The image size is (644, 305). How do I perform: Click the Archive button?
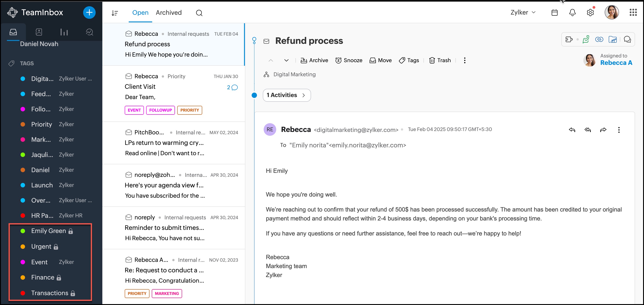click(314, 60)
